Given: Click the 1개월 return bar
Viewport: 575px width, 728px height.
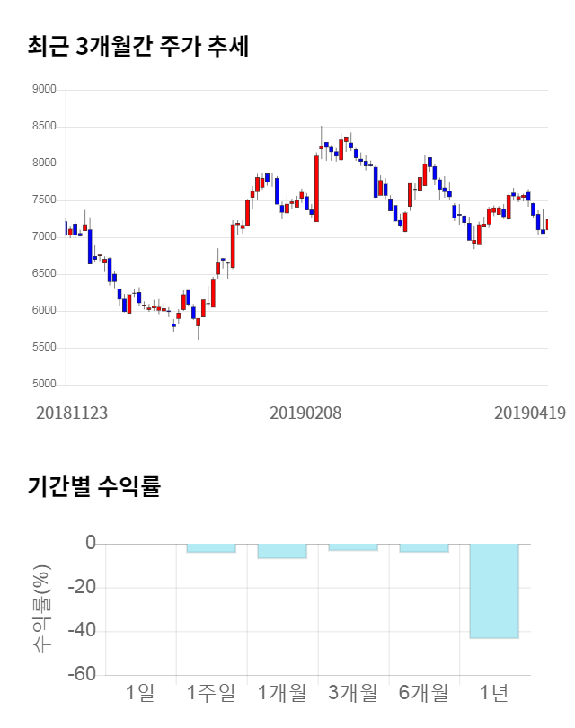Looking at the screenshot, I should tap(282, 551).
